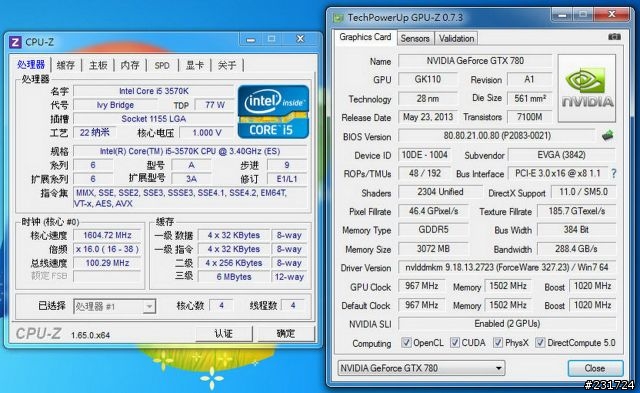Click the core speed value 1604.72 MHz
This screenshot has height=393, width=640.
[x=107, y=235]
